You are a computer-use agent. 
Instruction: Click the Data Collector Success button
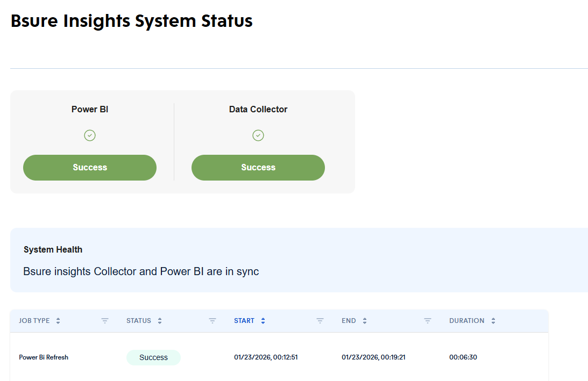258,168
